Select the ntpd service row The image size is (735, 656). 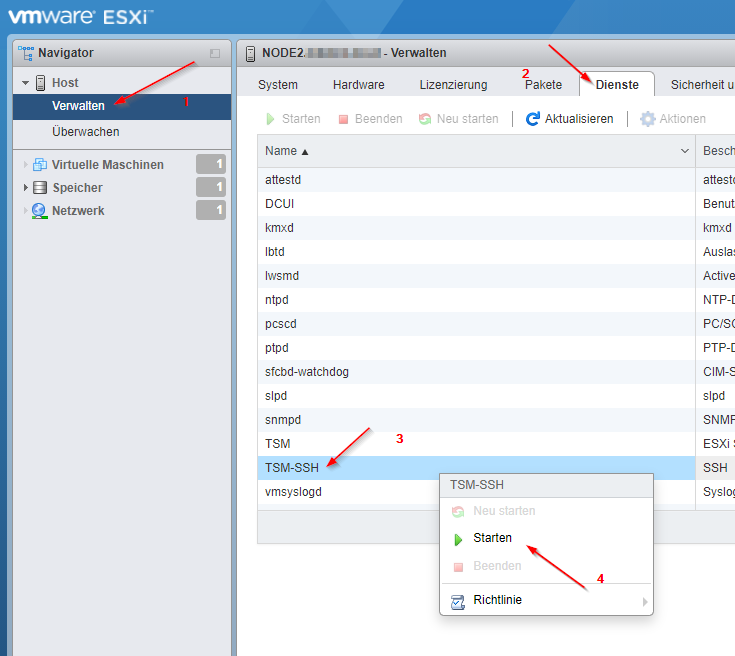tap(476, 300)
